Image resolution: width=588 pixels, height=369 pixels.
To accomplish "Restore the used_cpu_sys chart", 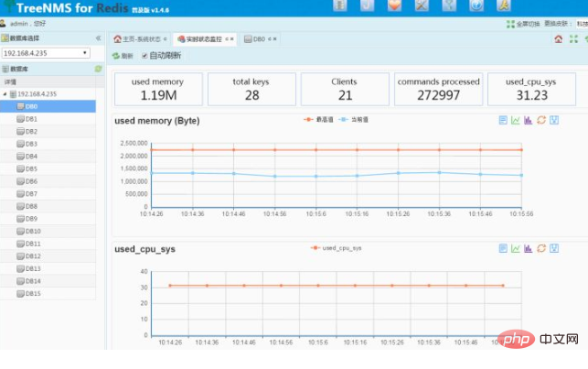I will tap(541, 248).
